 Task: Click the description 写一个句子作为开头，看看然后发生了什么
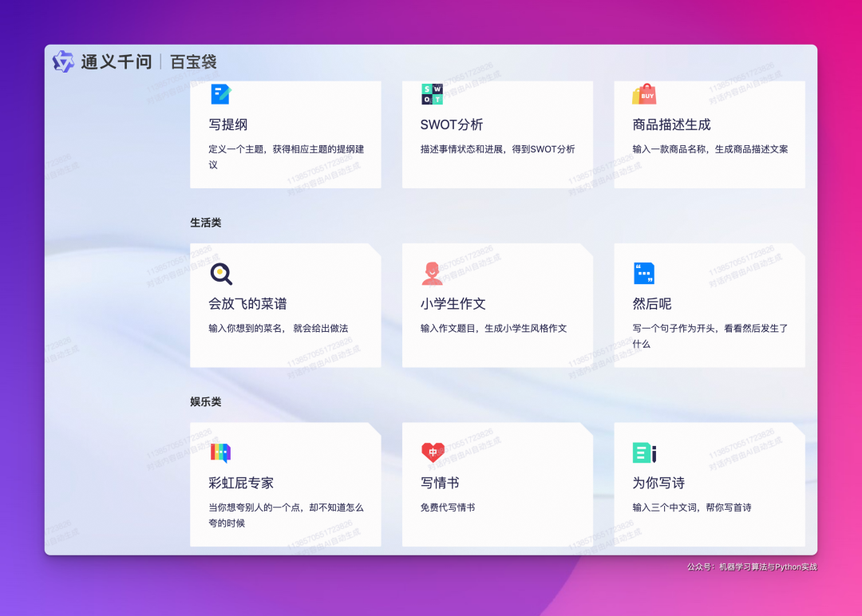click(x=710, y=336)
